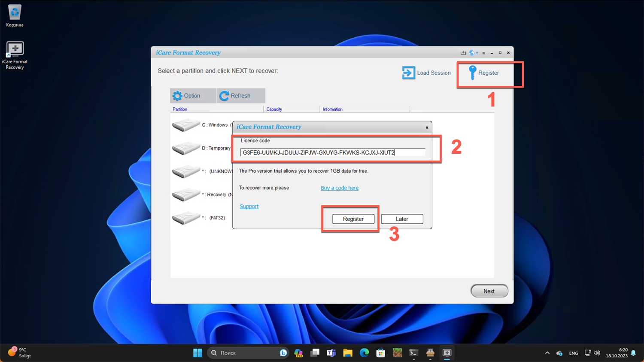Viewport: 644px width, 362px height.
Task: Open File Explorer from the taskbar
Action: tap(348, 353)
